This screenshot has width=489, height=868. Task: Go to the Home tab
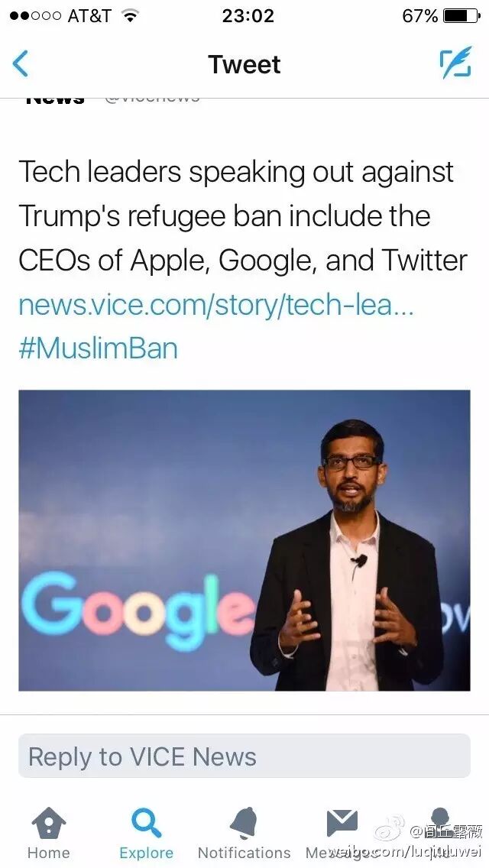coord(49,833)
